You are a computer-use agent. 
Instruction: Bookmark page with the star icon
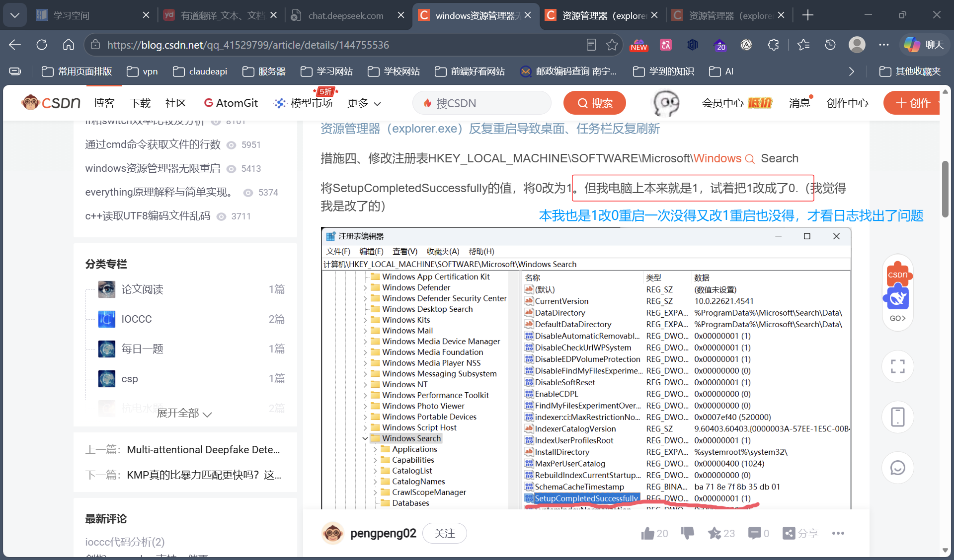[x=612, y=45]
